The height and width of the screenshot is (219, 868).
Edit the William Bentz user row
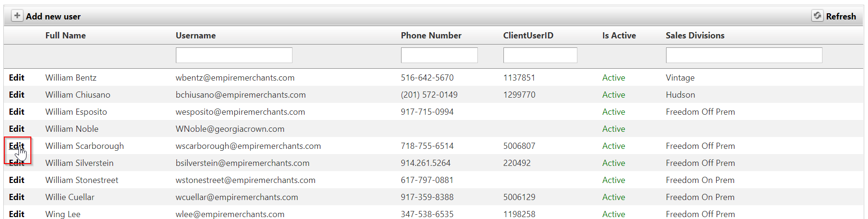click(17, 78)
